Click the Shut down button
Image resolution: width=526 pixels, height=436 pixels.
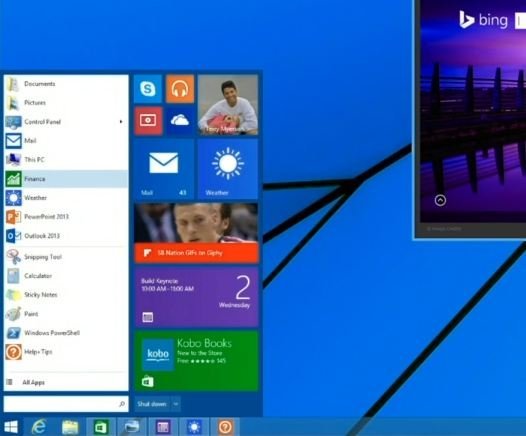pyautogui.click(x=153, y=404)
